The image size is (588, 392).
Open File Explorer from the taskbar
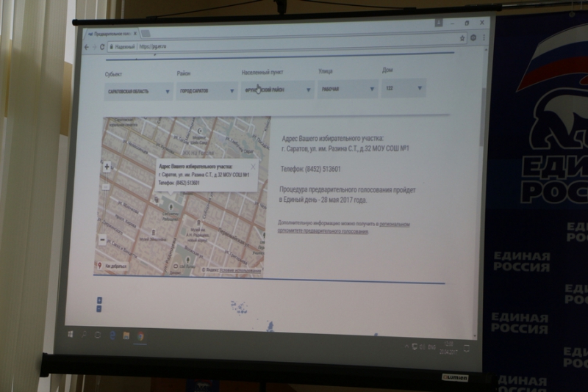tap(126, 336)
